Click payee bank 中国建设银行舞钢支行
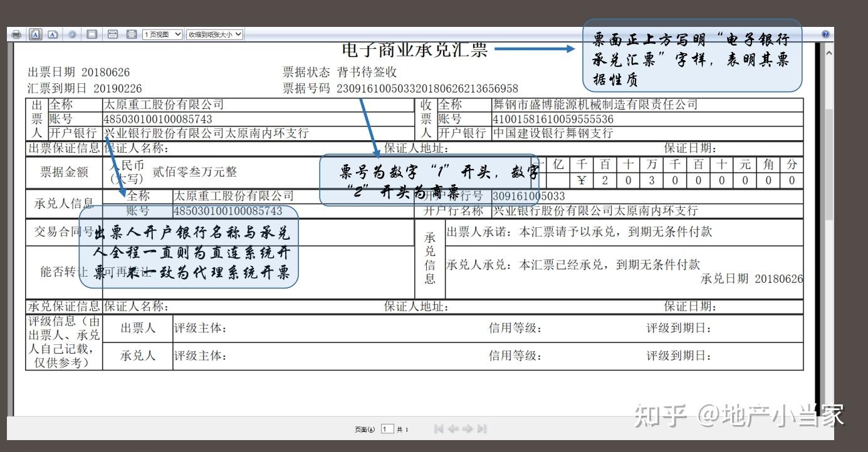Image resolution: width=868 pixels, height=452 pixels. pyautogui.click(x=553, y=133)
